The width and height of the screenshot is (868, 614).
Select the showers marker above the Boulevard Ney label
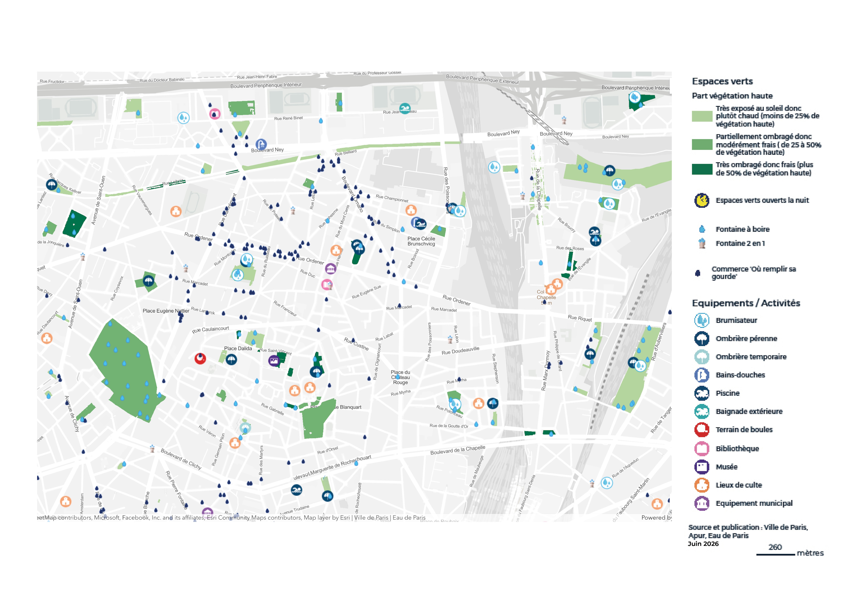pos(261,145)
